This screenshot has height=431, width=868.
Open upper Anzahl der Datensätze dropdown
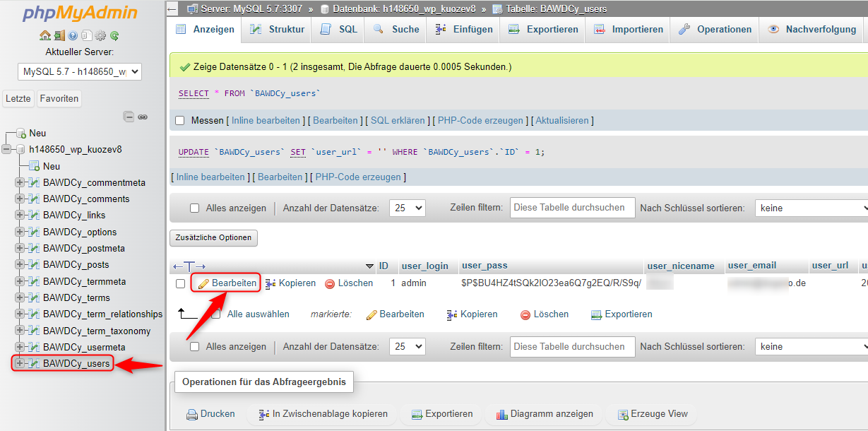click(x=408, y=208)
